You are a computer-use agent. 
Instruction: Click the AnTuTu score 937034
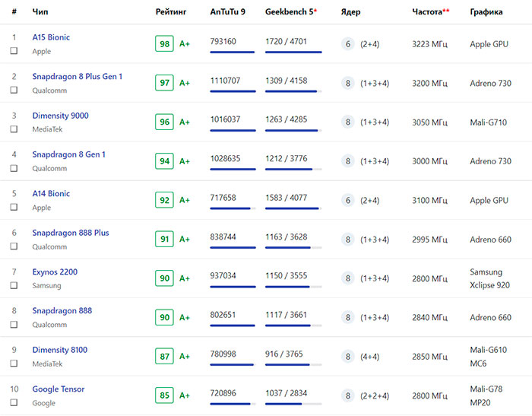pyautogui.click(x=223, y=276)
